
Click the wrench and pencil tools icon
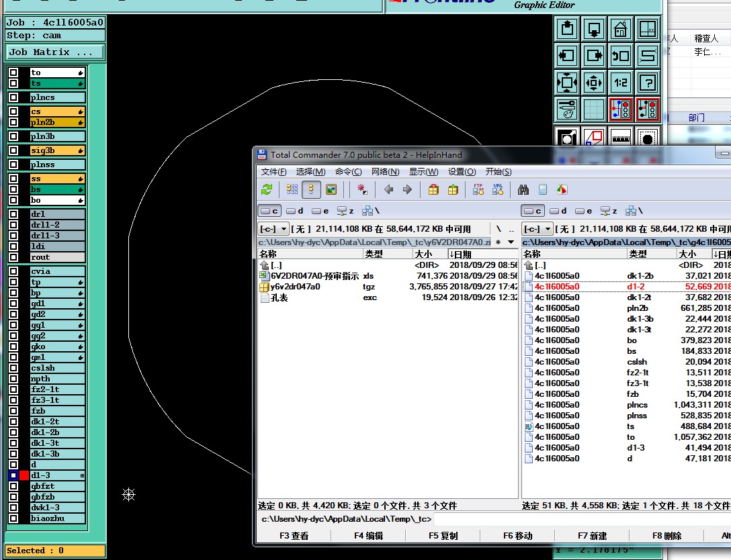[x=567, y=109]
